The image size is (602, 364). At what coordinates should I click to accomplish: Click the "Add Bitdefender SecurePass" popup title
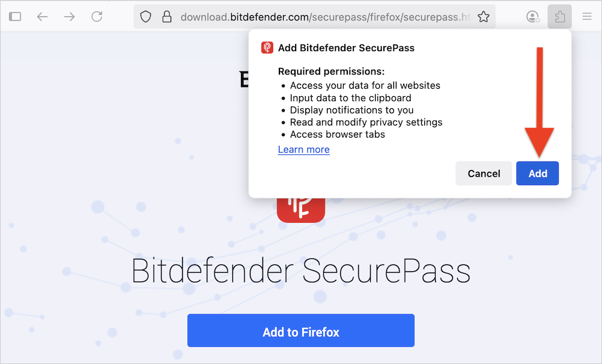(346, 48)
